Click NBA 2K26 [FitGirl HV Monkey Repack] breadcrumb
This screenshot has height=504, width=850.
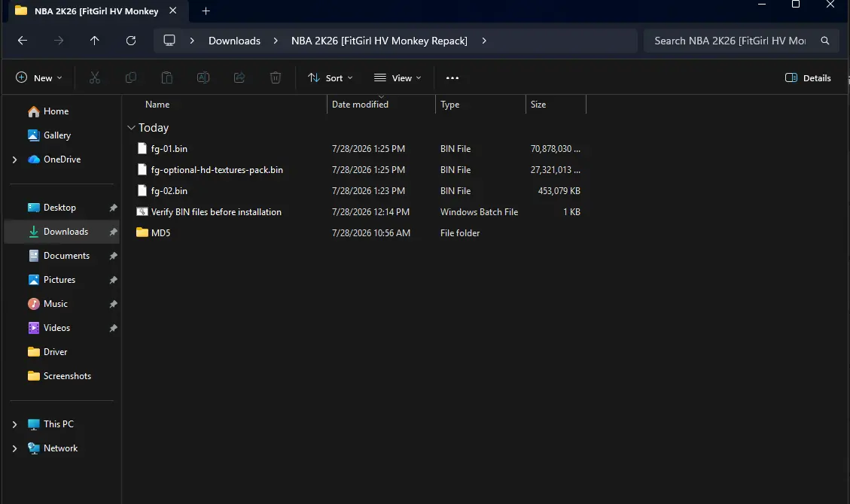[x=379, y=41]
